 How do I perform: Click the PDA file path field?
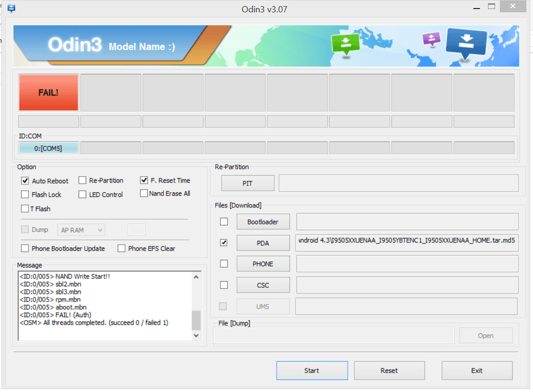pyautogui.click(x=407, y=242)
